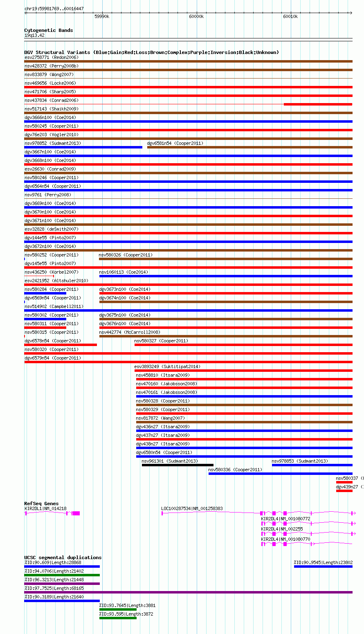Select KIR2DL4|NM_002255 transcript label
Image resolution: width=364 pixels, height=634 pixels.
(x=282, y=529)
